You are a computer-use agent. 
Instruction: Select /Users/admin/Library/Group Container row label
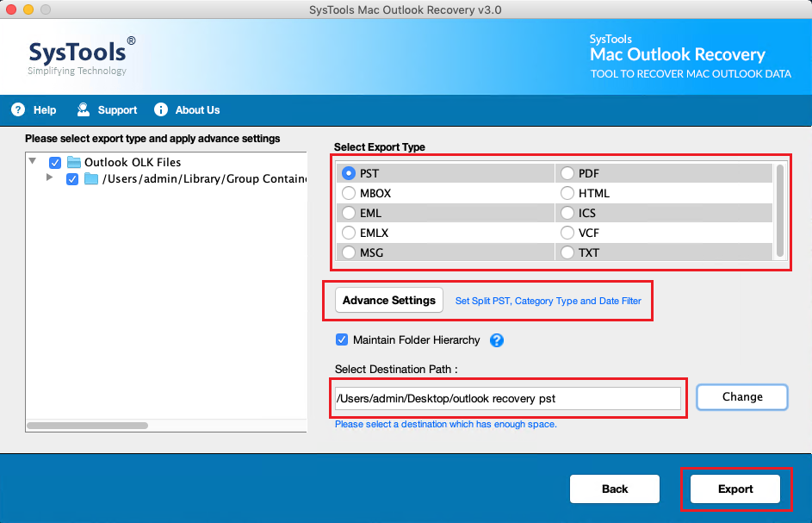(x=205, y=179)
